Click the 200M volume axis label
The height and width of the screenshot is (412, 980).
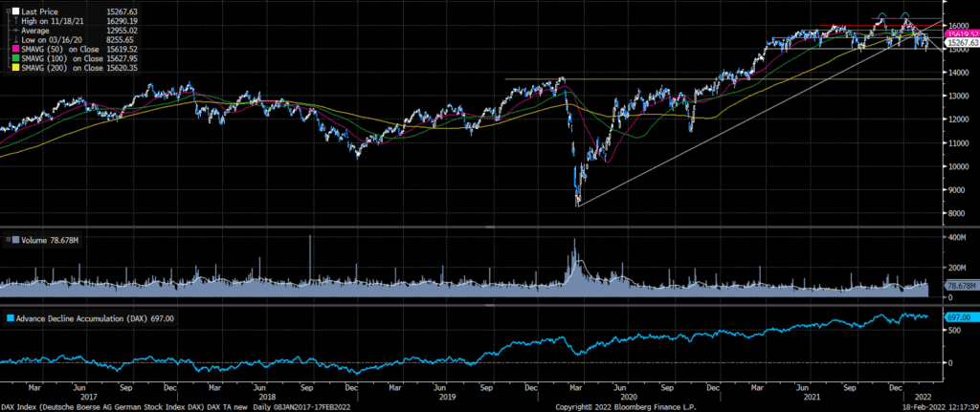[955, 268]
